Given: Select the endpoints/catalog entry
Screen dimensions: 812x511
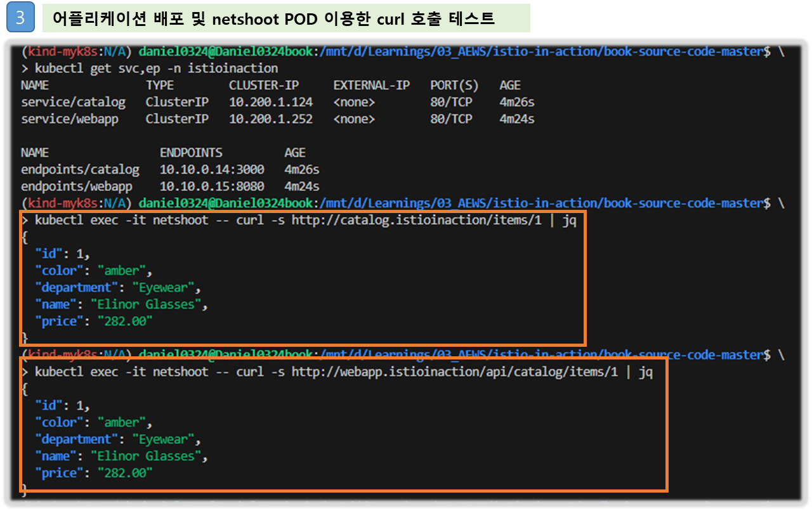Looking at the screenshot, I should (x=80, y=170).
